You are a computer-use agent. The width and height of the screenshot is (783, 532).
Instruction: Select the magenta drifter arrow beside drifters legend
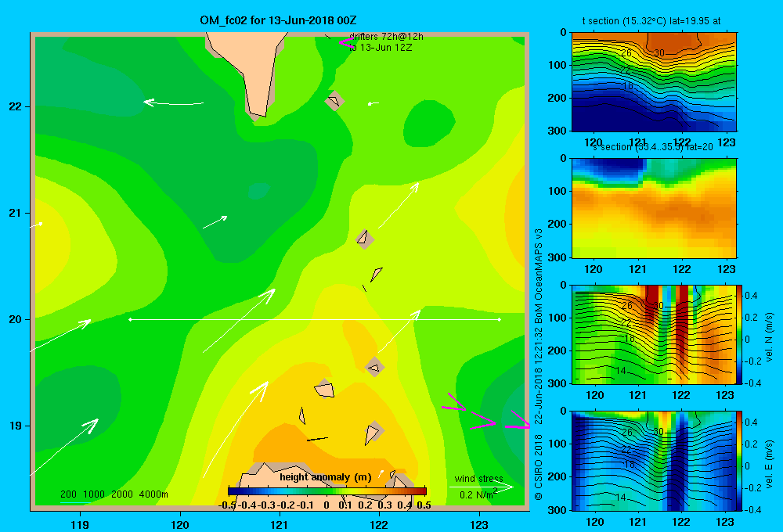coord(347,42)
